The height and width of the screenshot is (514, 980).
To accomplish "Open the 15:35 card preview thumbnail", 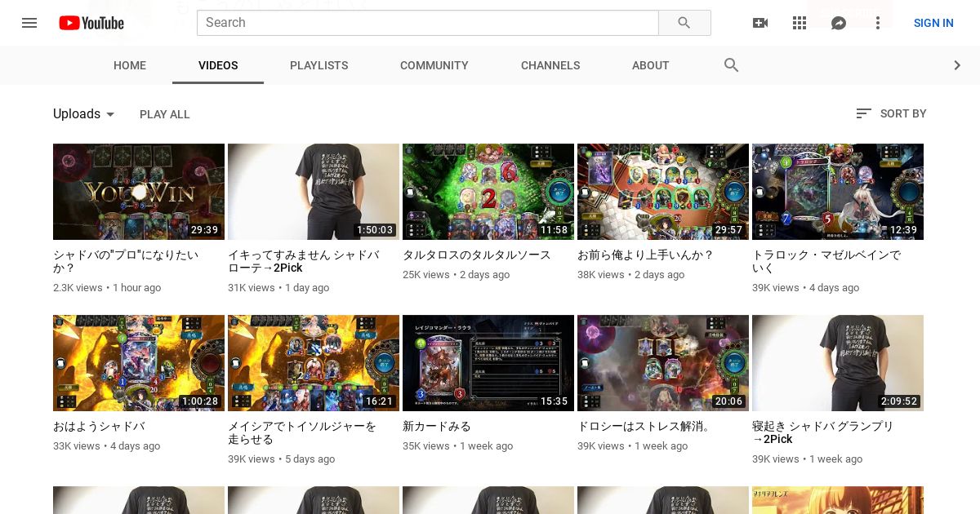I will pyautogui.click(x=488, y=363).
